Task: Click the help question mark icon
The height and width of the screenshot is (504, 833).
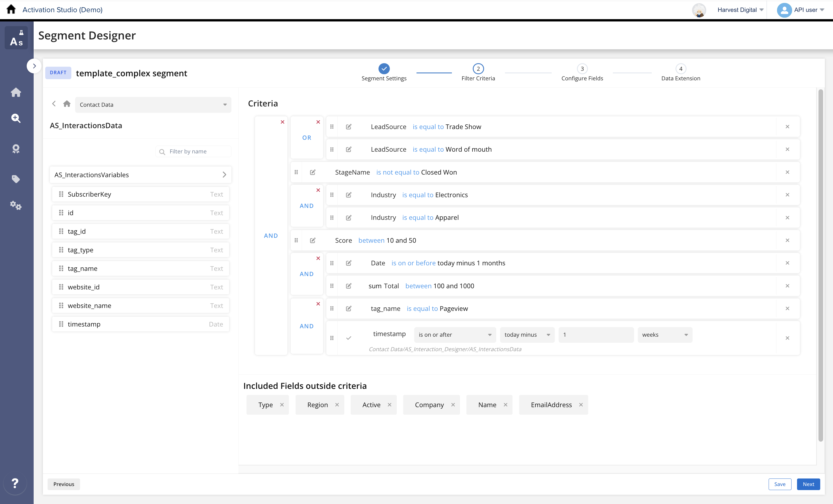Action: point(15,483)
